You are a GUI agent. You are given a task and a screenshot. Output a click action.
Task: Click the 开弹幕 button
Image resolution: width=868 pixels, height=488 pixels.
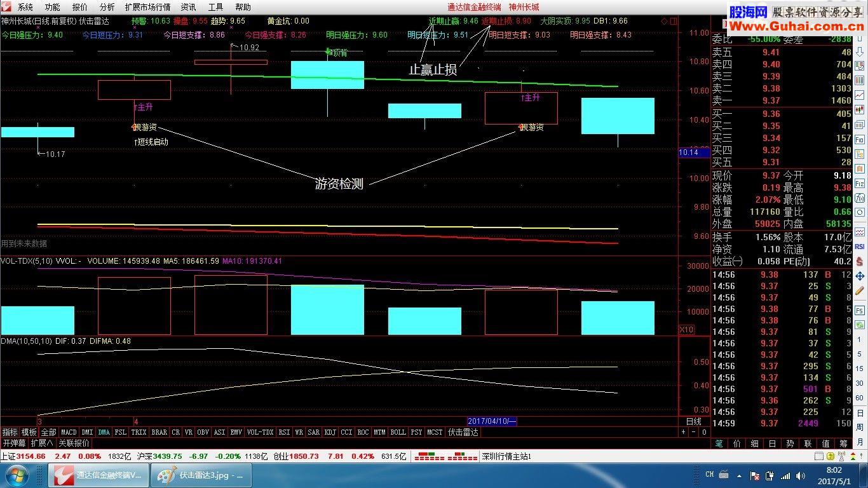point(14,443)
